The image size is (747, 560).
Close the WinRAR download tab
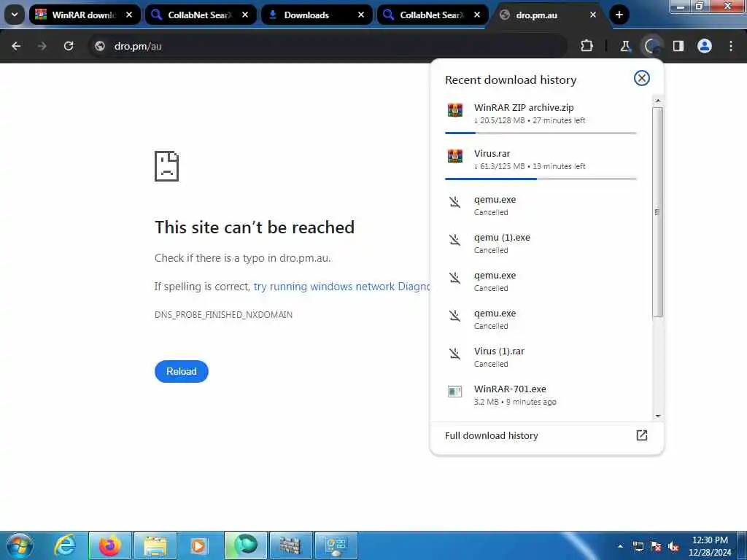(x=129, y=15)
